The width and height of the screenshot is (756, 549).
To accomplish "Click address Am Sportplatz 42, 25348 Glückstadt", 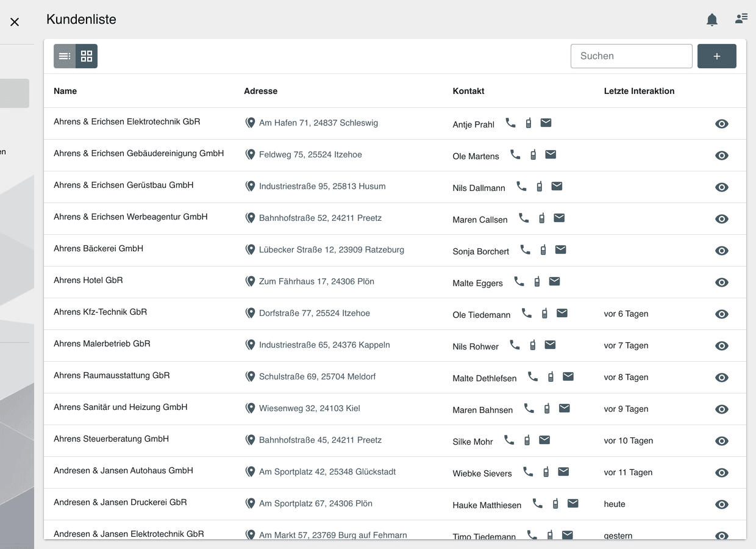I will (327, 472).
